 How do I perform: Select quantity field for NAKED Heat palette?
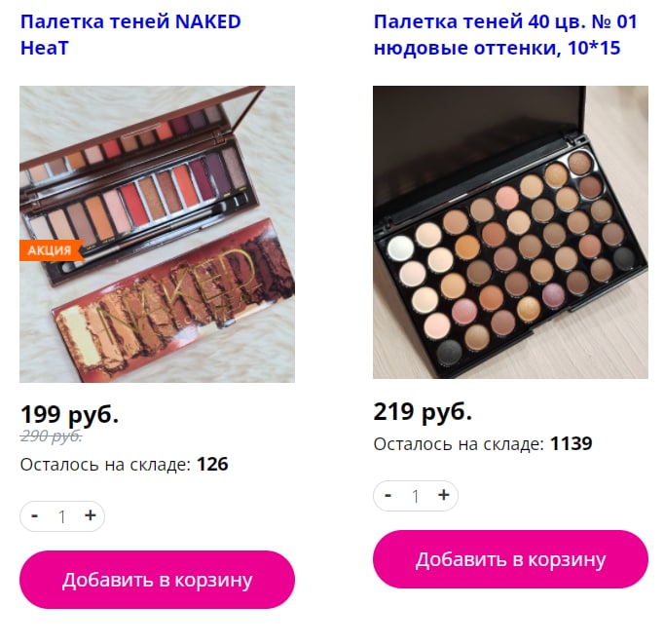(x=62, y=516)
